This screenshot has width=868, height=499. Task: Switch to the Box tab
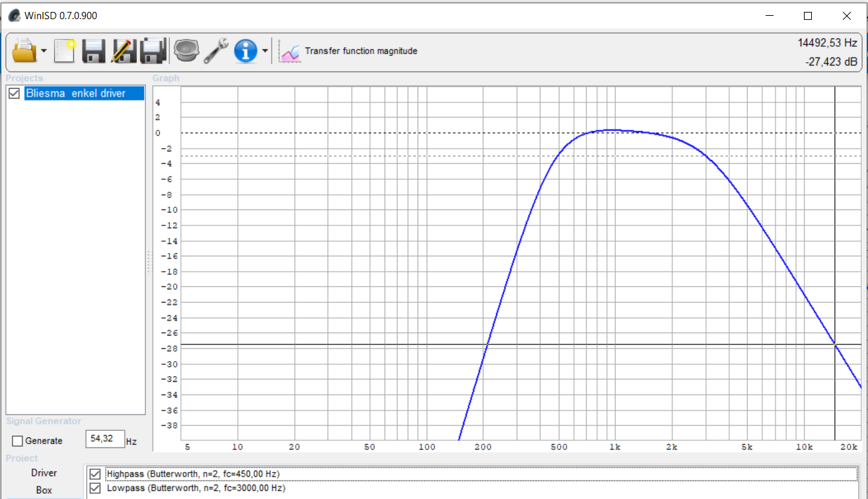coord(44,490)
